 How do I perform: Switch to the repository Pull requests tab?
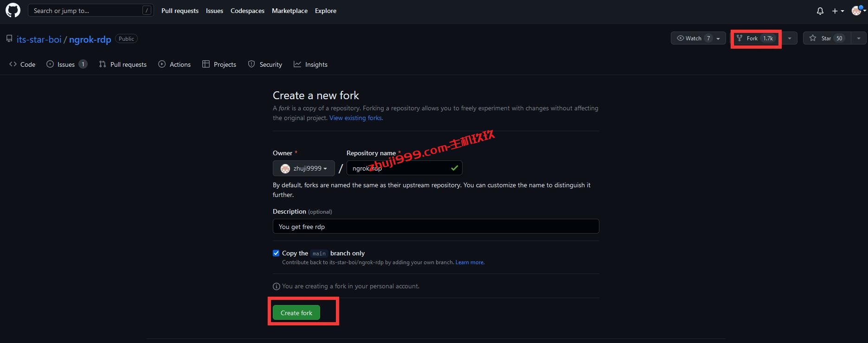click(x=123, y=64)
